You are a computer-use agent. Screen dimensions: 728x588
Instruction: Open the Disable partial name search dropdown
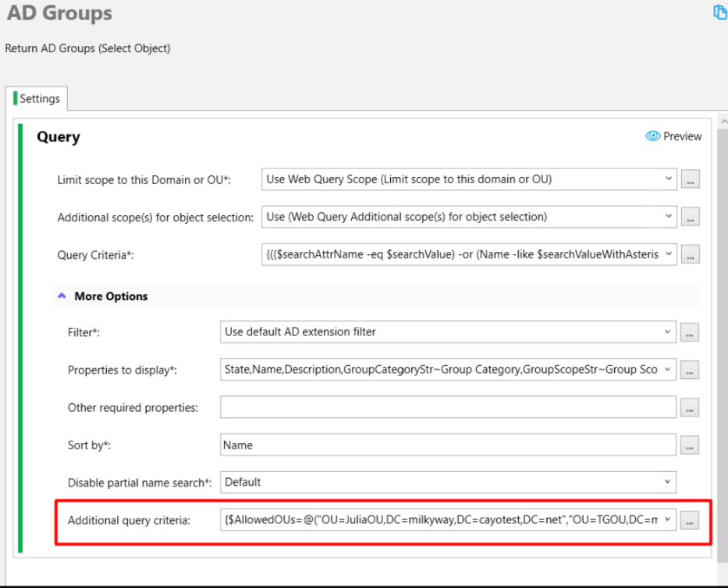point(448,482)
